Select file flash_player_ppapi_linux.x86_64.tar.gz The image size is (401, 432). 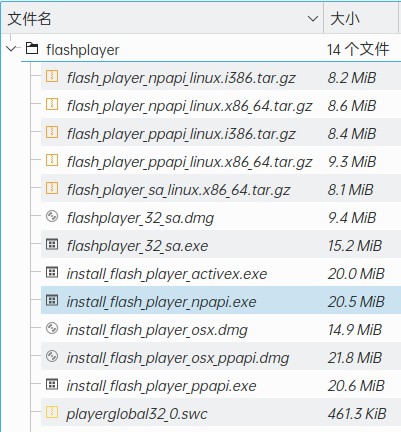tap(189, 162)
